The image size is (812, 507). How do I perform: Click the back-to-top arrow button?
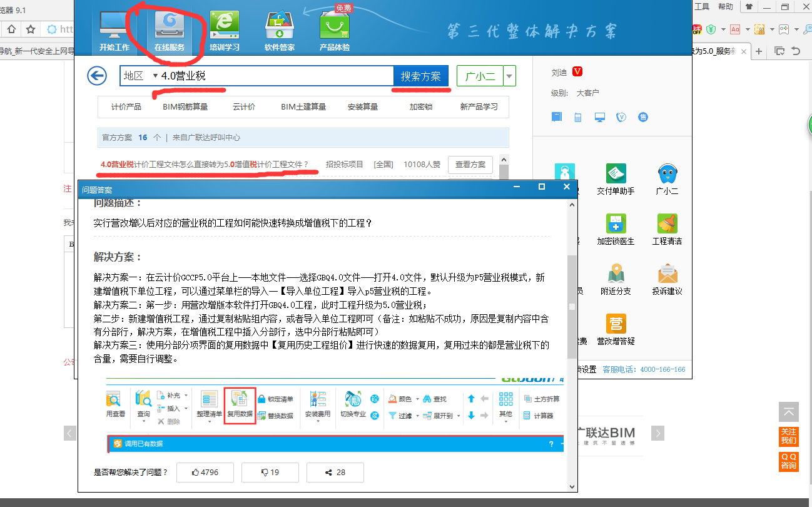pyautogui.click(x=789, y=412)
